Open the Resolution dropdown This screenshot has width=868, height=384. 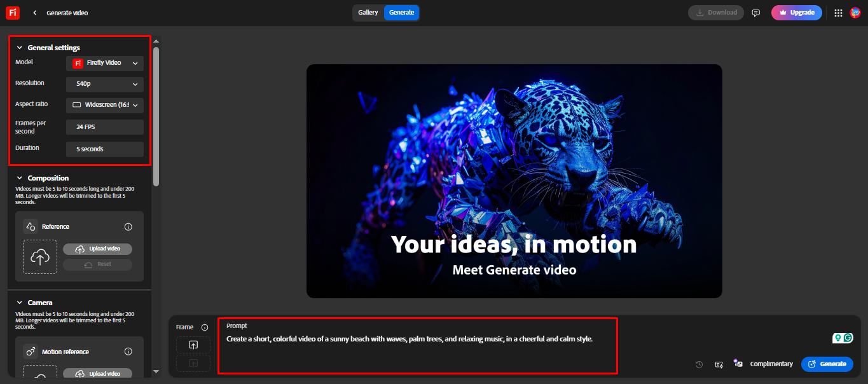point(104,84)
